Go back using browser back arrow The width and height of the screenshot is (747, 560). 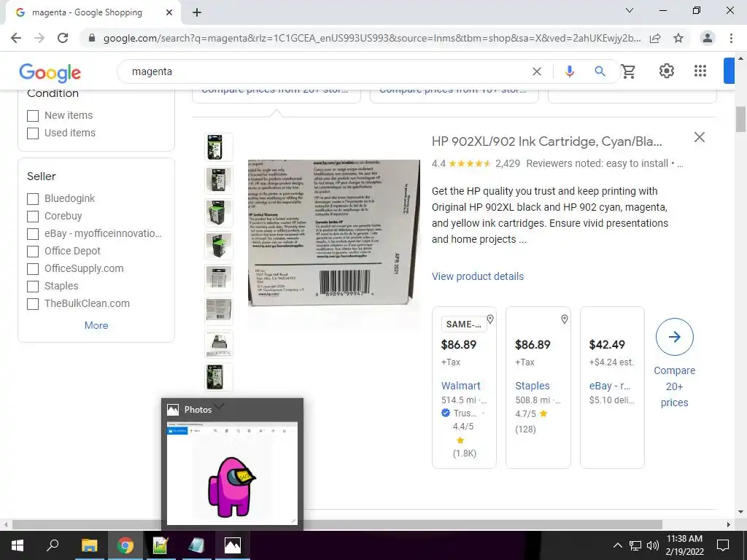tap(16, 38)
